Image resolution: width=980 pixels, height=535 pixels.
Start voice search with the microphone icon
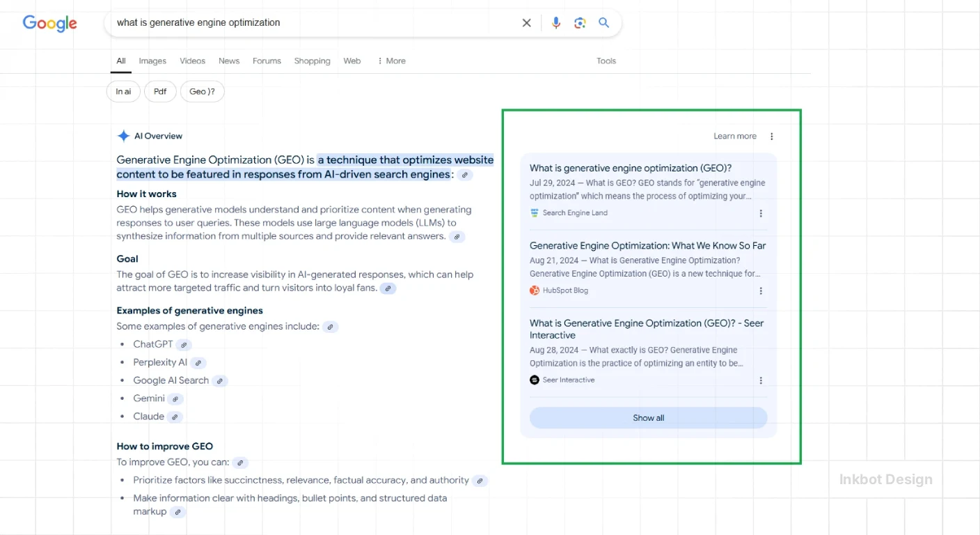click(x=556, y=23)
